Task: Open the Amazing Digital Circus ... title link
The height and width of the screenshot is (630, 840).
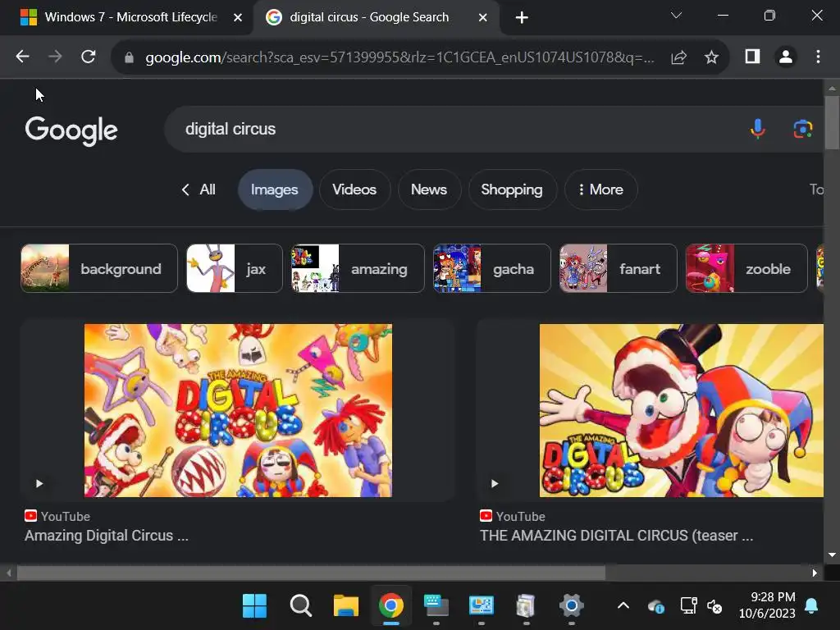Action: tap(107, 536)
